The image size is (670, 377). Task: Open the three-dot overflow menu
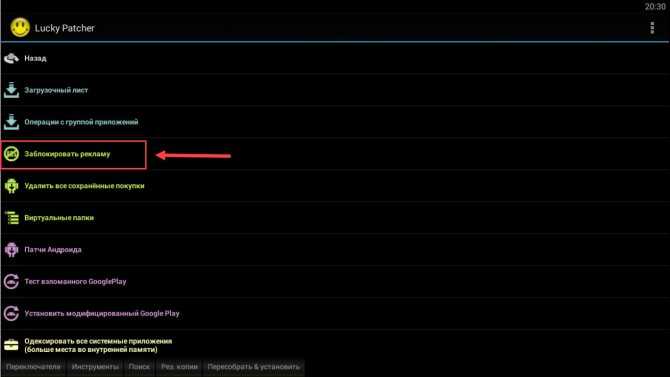pos(652,28)
